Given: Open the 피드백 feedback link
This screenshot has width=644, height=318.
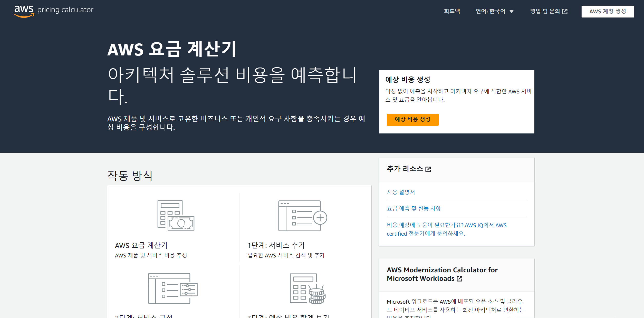Looking at the screenshot, I should [x=452, y=11].
